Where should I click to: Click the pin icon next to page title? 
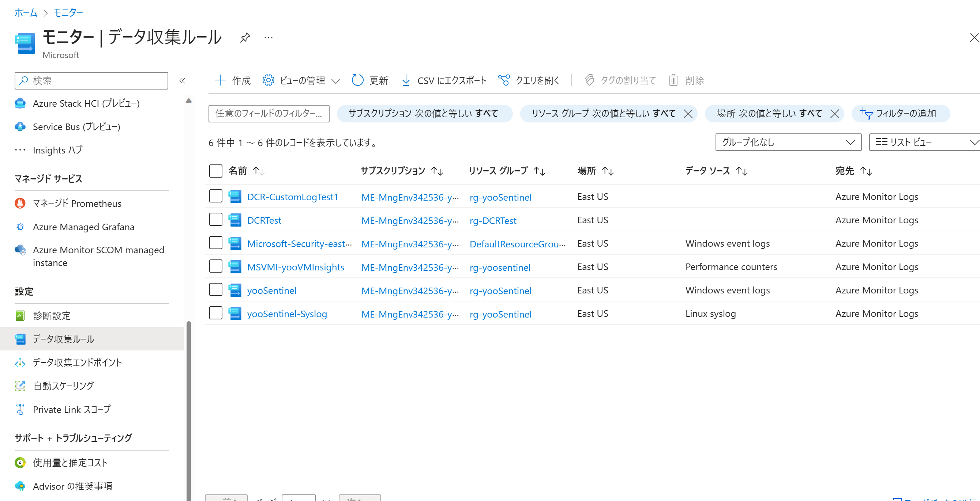(x=245, y=37)
